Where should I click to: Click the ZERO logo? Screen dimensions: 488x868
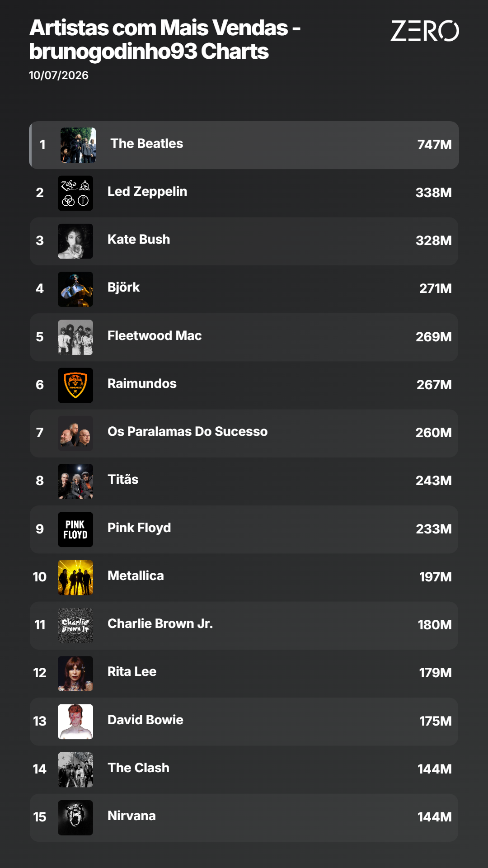pos(425,31)
